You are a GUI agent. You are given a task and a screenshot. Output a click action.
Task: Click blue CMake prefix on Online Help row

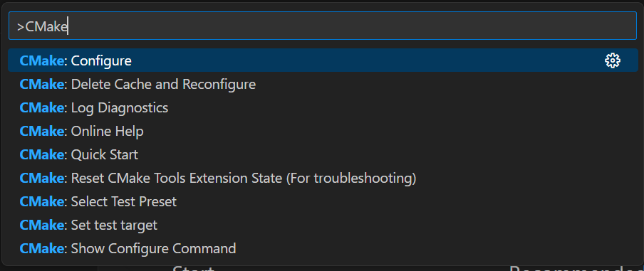click(x=42, y=131)
